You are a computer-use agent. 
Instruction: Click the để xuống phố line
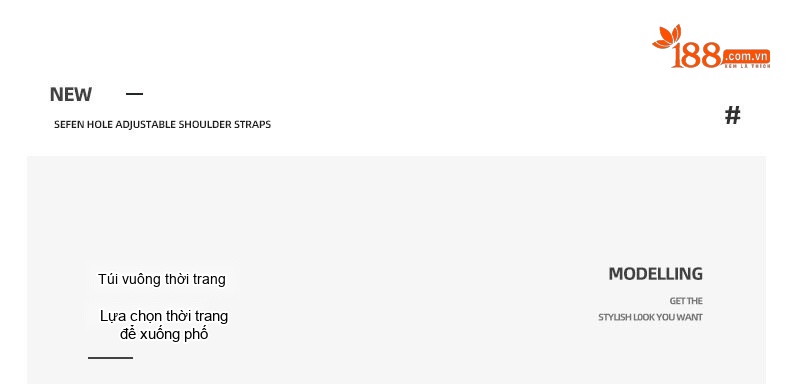pyautogui.click(x=164, y=334)
